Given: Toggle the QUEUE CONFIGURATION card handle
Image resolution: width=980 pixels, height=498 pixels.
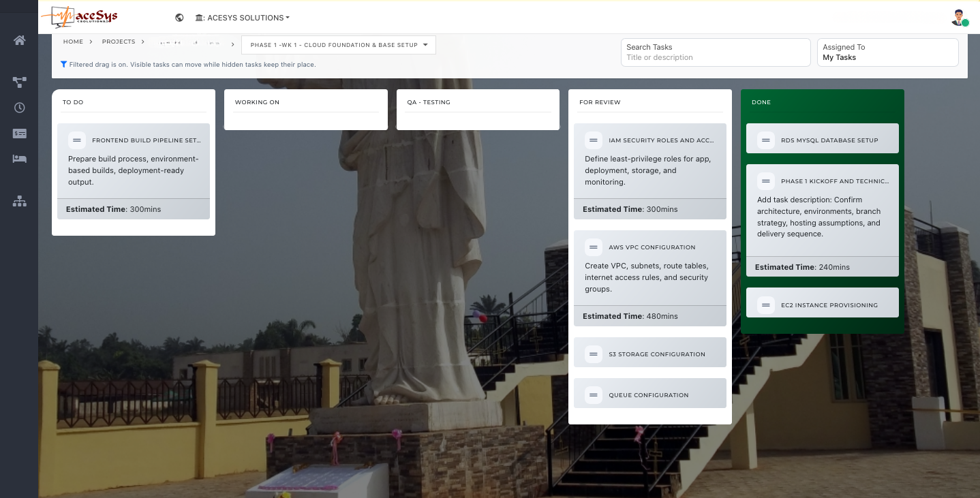Looking at the screenshot, I should (x=593, y=394).
